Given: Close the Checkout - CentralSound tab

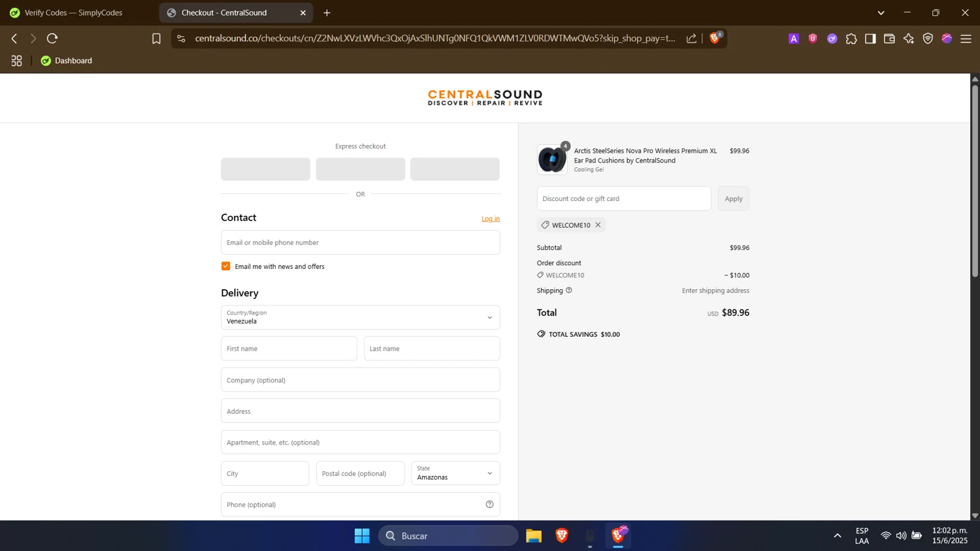Looking at the screenshot, I should [303, 12].
